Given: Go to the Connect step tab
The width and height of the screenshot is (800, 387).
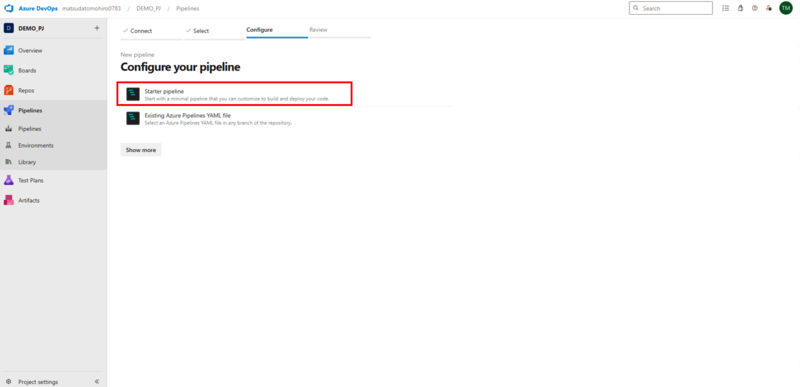Looking at the screenshot, I should (x=152, y=31).
